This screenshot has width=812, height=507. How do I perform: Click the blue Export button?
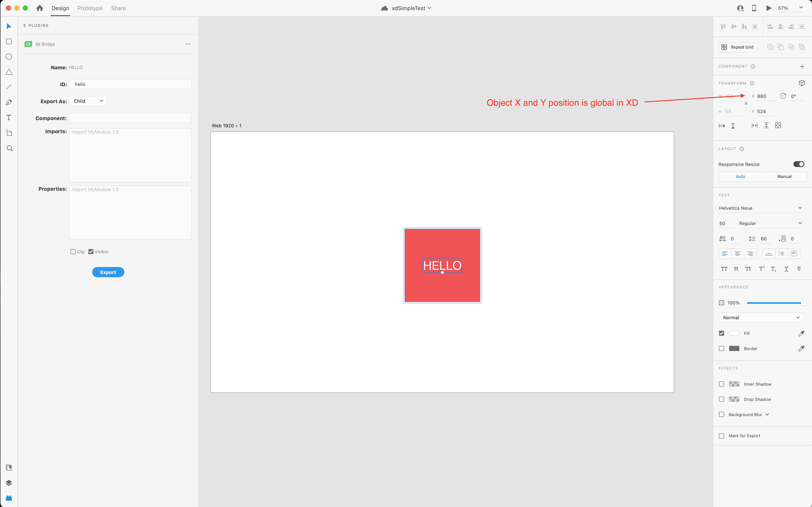108,272
